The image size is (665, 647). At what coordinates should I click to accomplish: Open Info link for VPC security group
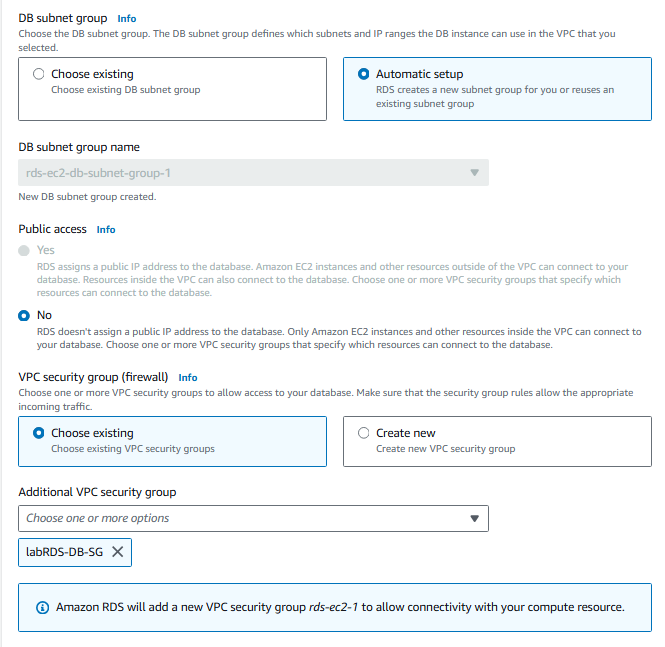coord(188,378)
